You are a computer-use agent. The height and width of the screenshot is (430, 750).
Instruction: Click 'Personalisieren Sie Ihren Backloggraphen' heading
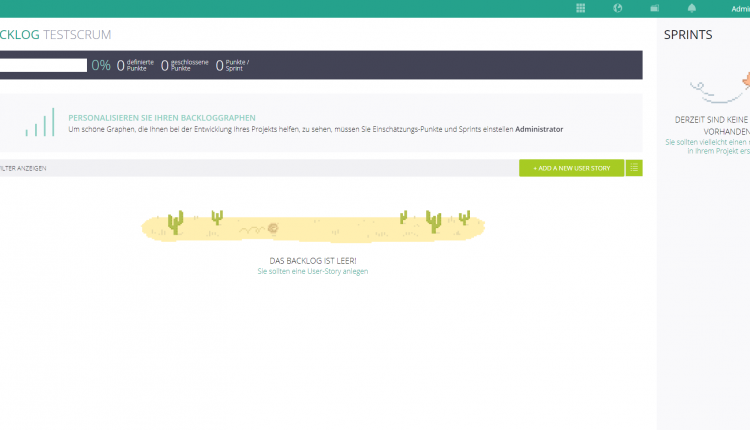(x=162, y=117)
